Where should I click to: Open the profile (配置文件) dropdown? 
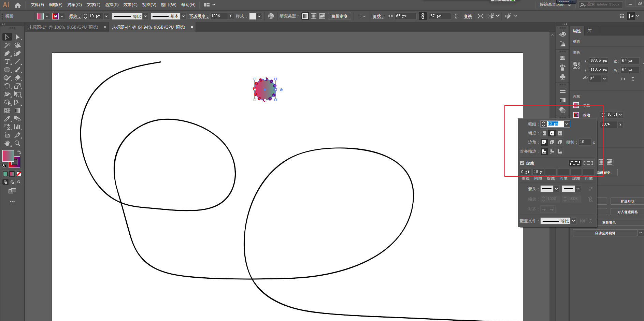click(x=573, y=221)
